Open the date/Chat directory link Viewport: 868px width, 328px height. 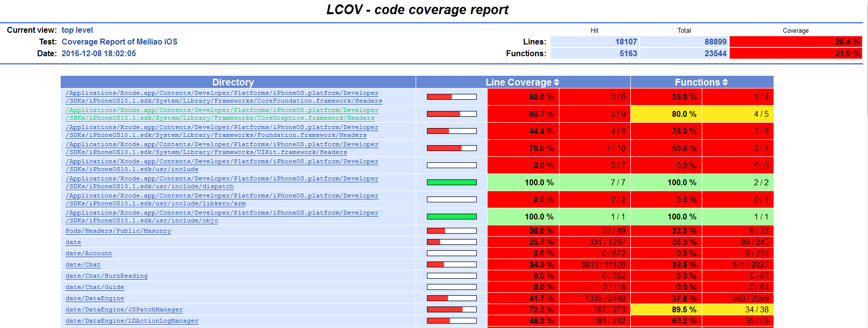[83, 265]
